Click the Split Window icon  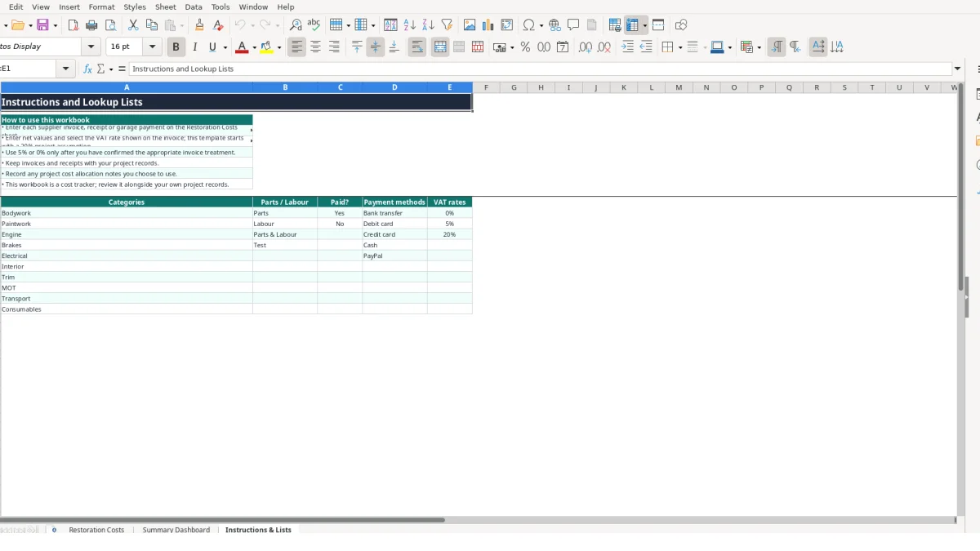[x=658, y=25]
